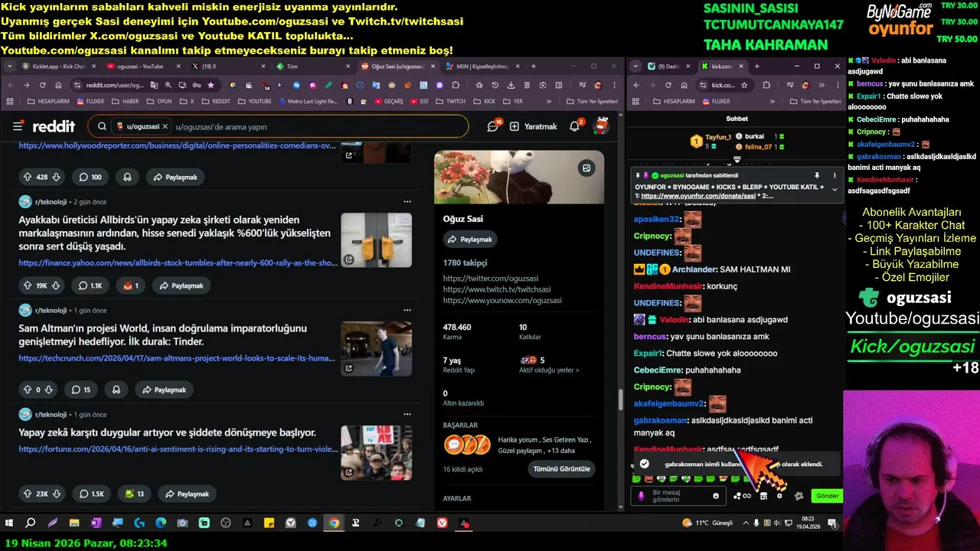This screenshot has width=980, height=551.
Task: Open options menu of the anti-AI post
Action: (x=407, y=414)
